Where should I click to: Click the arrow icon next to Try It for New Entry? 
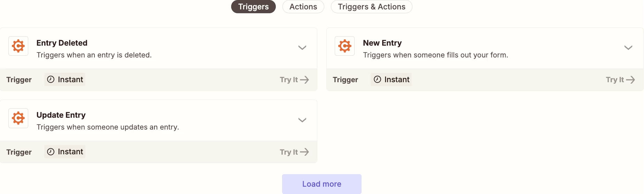[x=630, y=80]
